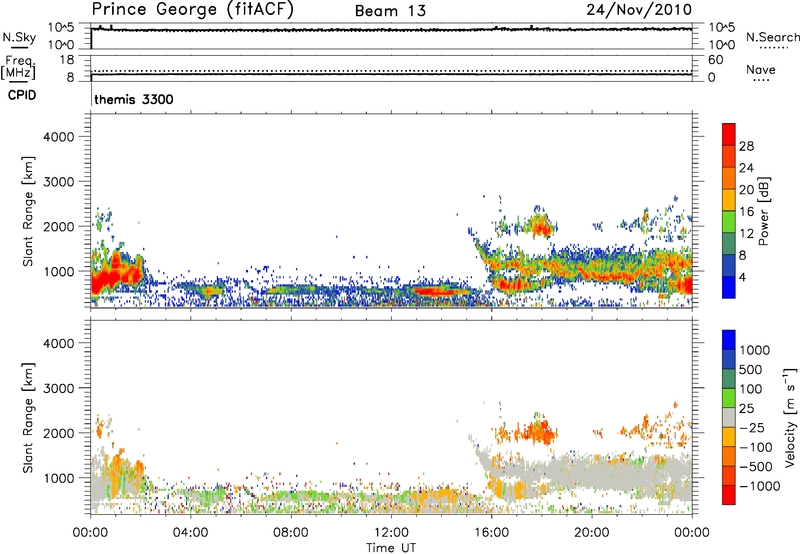
Task: Click the 16:00 time tick label
Action: coord(491,533)
